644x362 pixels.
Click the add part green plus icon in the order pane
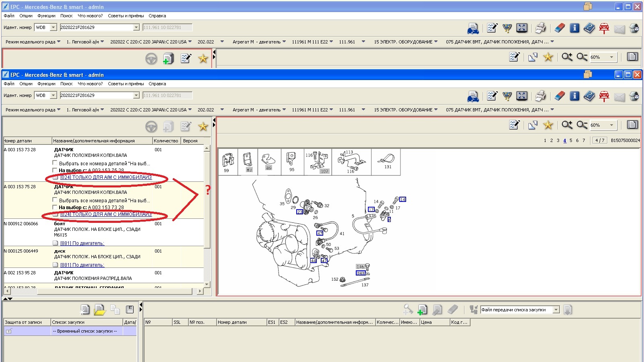(x=422, y=309)
